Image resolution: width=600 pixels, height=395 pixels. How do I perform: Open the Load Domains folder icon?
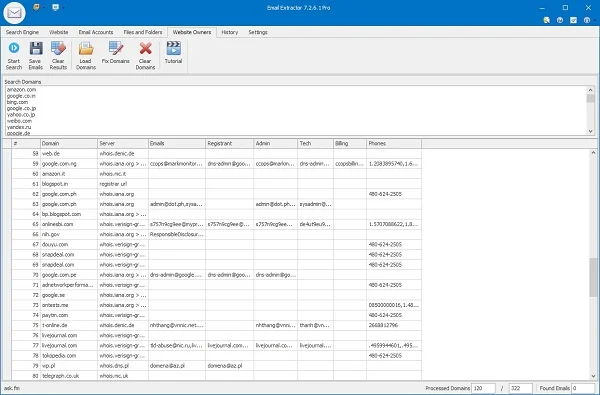tap(86, 48)
